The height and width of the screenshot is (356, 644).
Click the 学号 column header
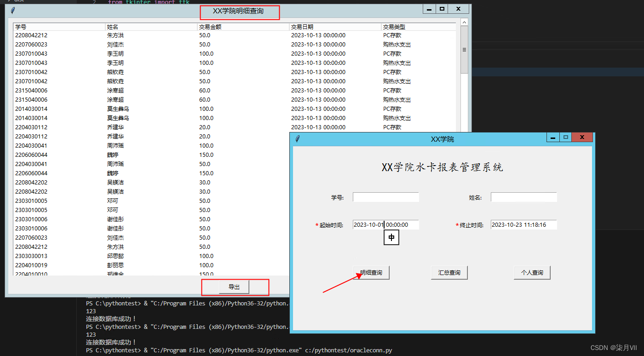(x=59, y=27)
